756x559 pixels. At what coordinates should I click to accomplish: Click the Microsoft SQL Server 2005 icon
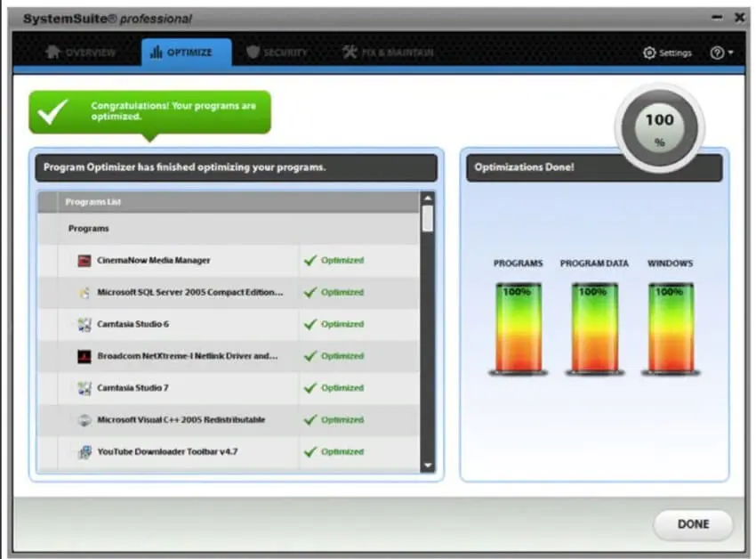pyautogui.click(x=84, y=293)
